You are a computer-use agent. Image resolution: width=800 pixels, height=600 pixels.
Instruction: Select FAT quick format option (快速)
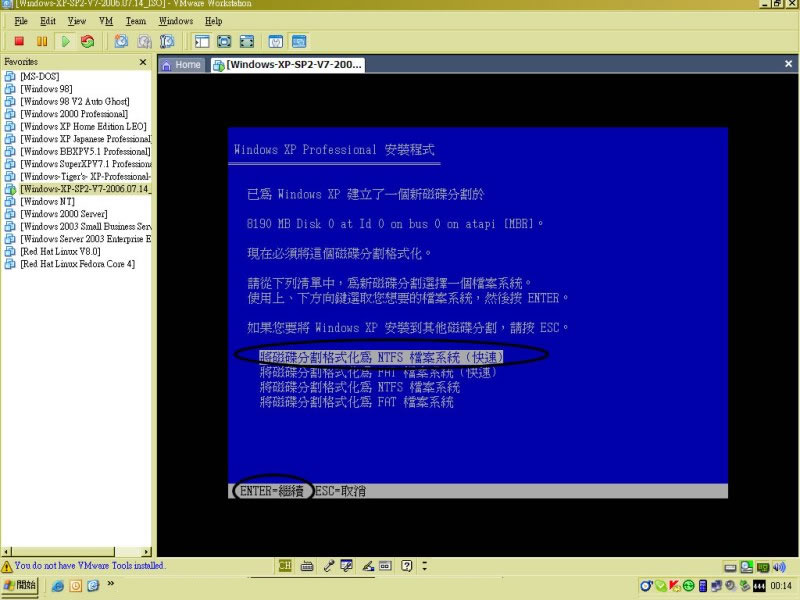(x=378, y=372)
